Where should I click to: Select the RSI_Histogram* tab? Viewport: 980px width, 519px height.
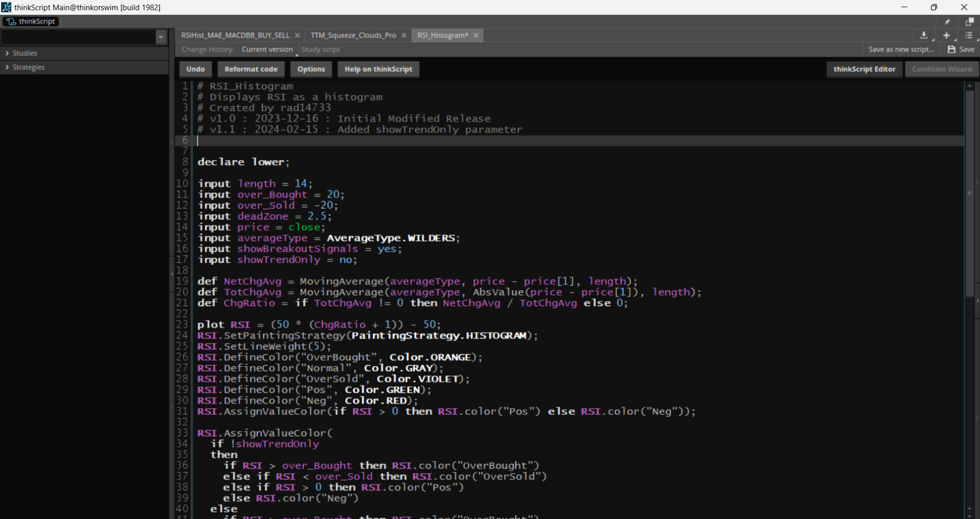coord(443,35)
